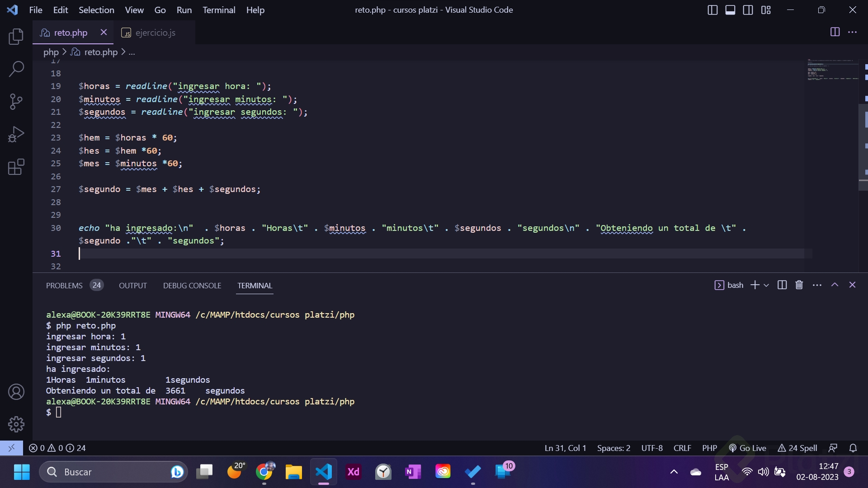Split the terminal

pos(782,285)
